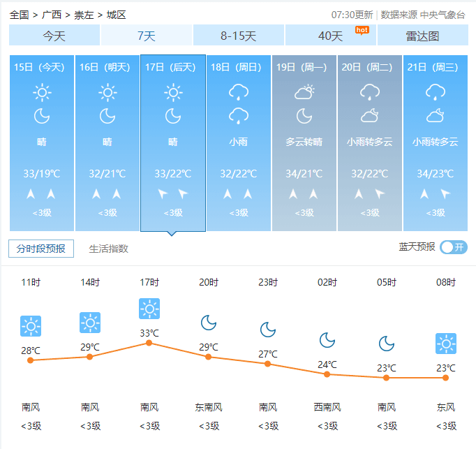The image size is (476, 449).
Task: Click the 西南风 wind label
Action: point(327,407)
